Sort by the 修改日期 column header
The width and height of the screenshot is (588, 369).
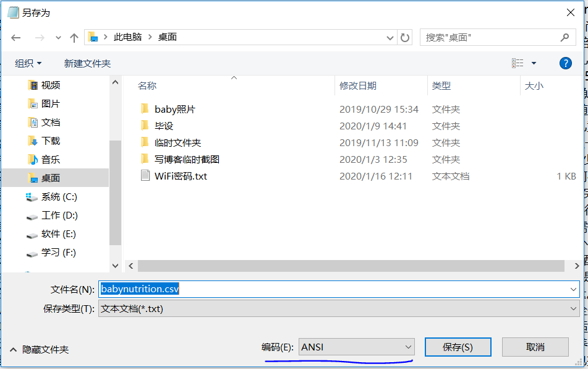pyautogui.click(x=358, y=86)
